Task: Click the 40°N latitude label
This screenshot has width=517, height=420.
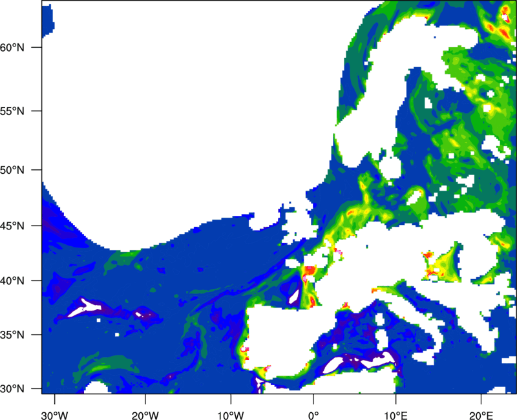Action: tap(12, 281)
